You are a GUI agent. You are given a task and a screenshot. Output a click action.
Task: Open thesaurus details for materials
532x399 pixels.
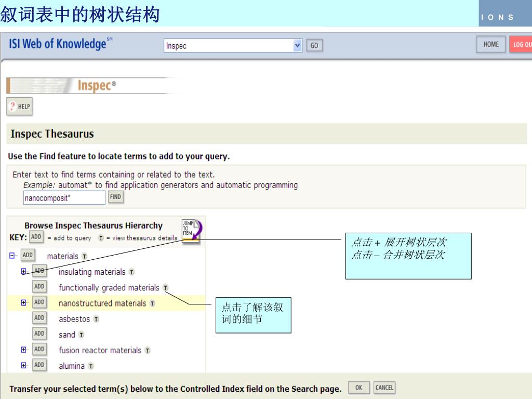pyautogui.click(x=85, y=256)
